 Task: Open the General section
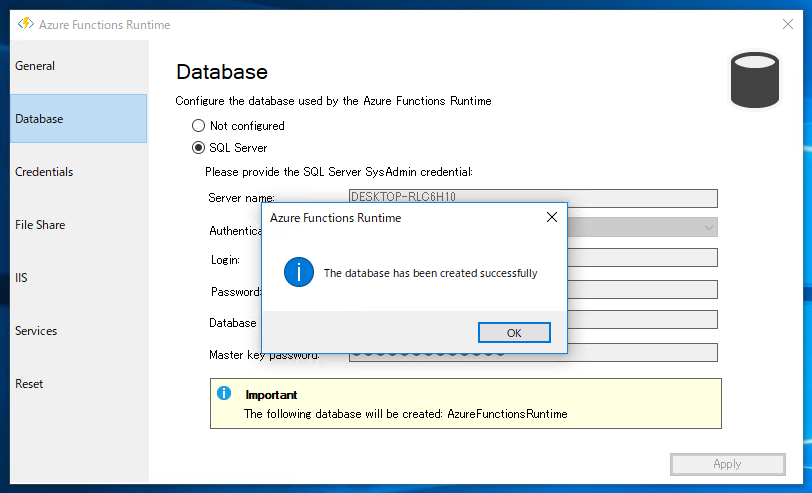[x=79, y=66]
